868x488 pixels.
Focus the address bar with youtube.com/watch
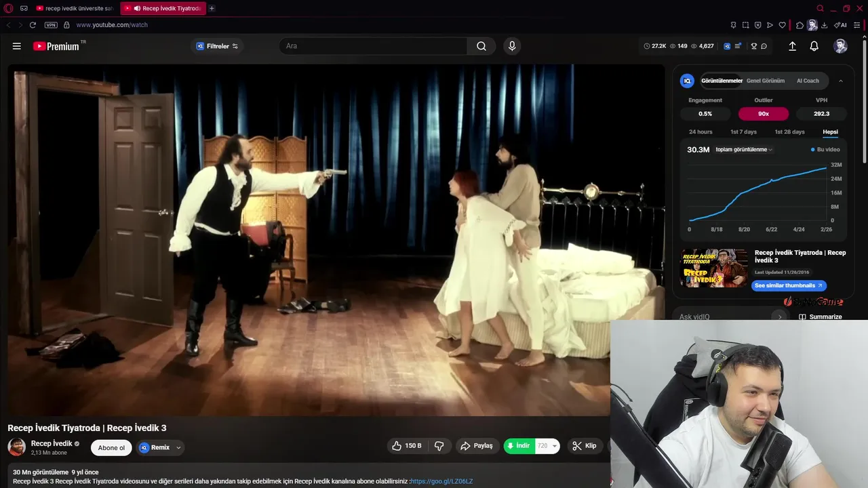click(x=111, y=25)
